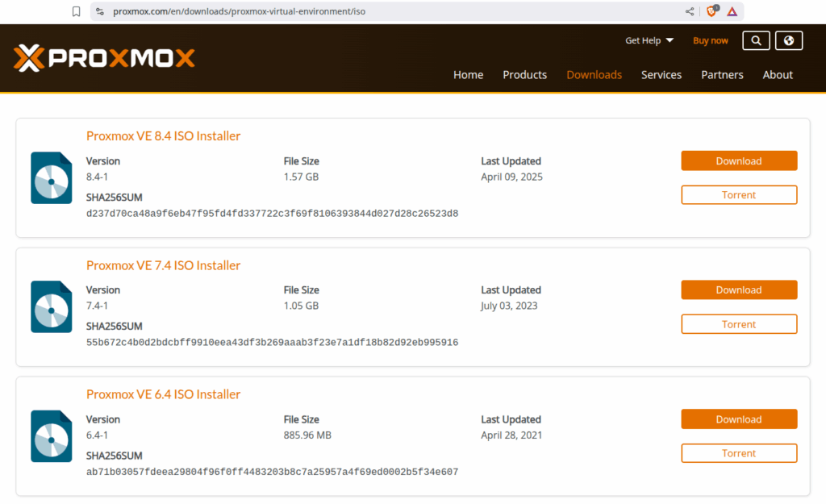Open site information icon in address bar
Screen dimensions: 826x504
point(99,11)
